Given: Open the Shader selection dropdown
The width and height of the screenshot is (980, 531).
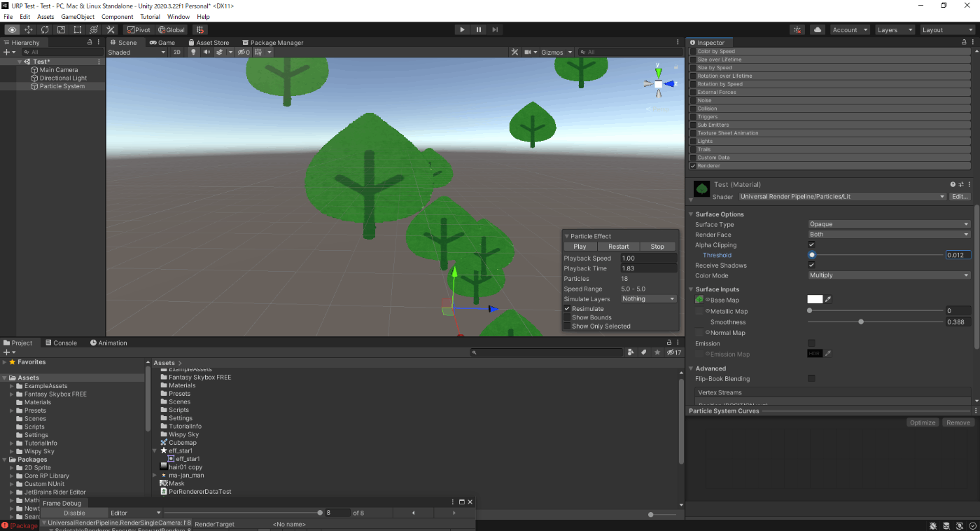Looking at the screenshot, I should pyautogui.click(x=842, y=197).
